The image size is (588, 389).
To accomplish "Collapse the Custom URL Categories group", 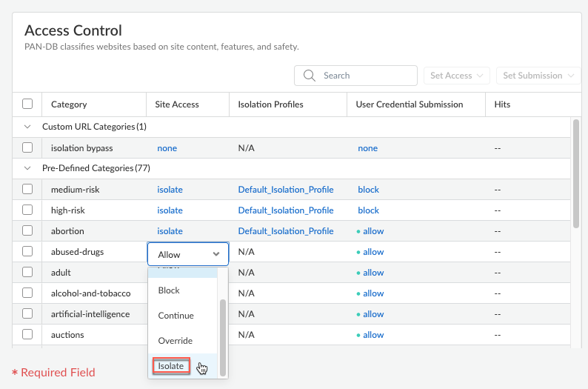I will pos(27,127).
